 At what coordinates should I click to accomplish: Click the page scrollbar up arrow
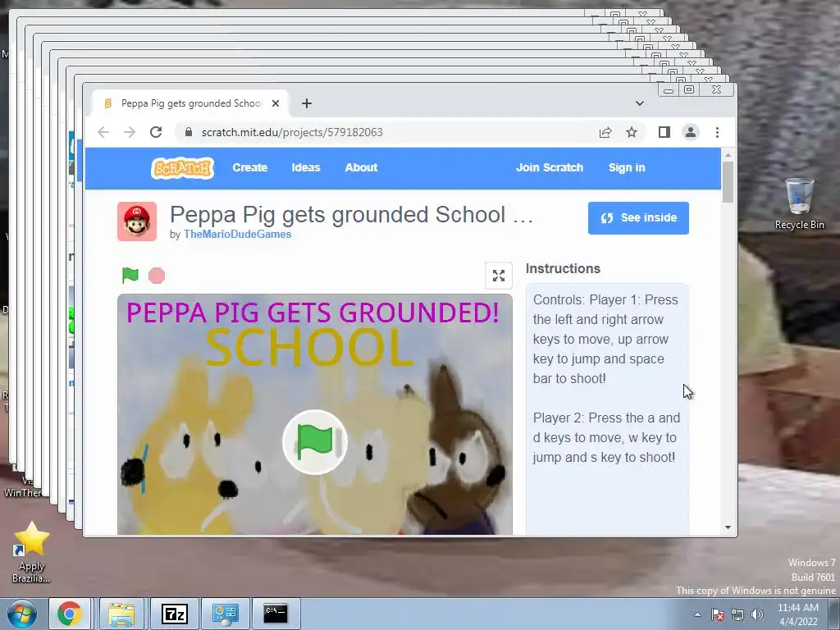click(728, 155)
